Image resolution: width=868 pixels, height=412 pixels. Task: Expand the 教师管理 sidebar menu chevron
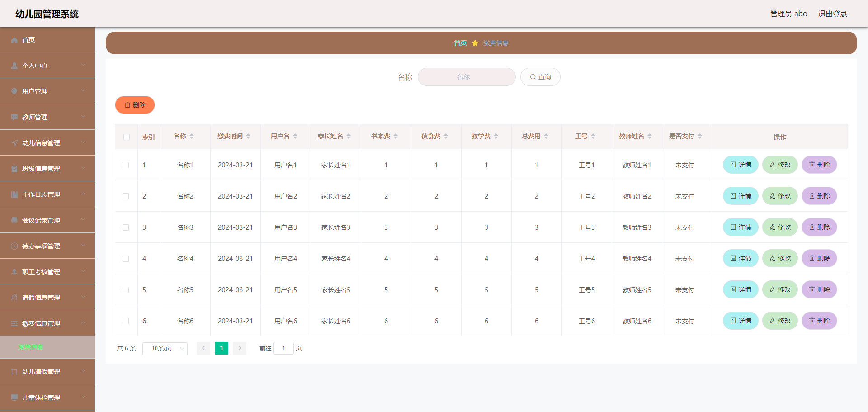coord(83,117)
